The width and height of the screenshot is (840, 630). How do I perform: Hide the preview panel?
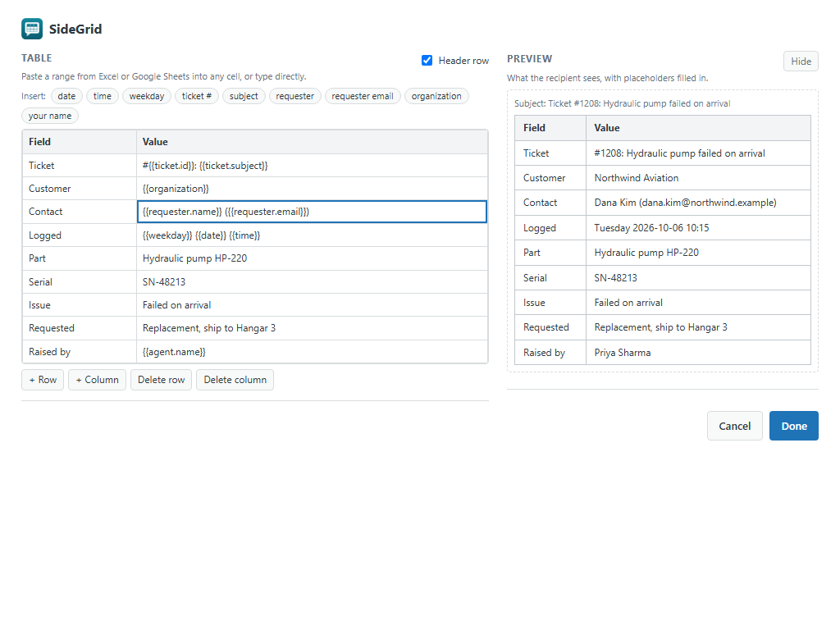pyautogui.click(x=801, y=61)
